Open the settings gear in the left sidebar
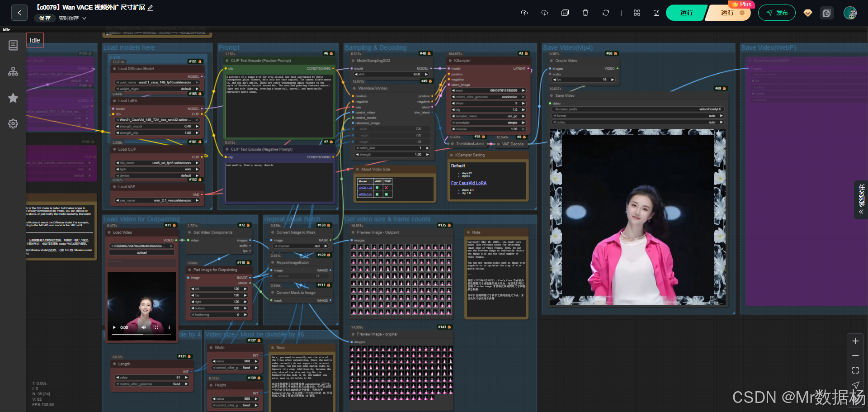Viewport: 868px width, 412px height. [13, 123]
